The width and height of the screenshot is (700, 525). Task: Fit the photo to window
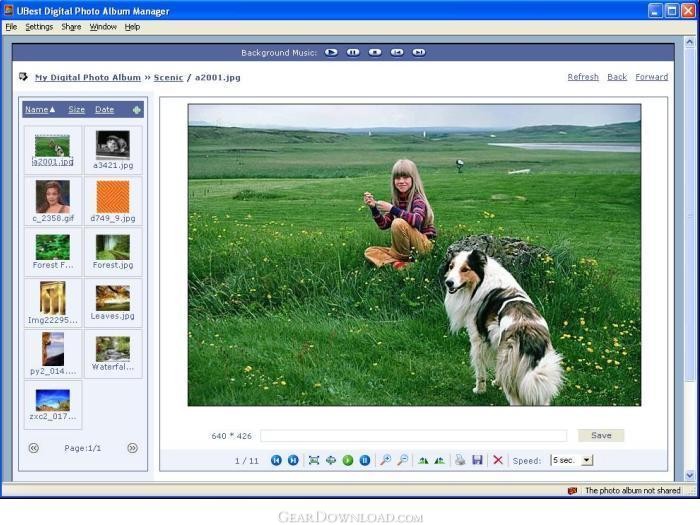pos(314,460)
